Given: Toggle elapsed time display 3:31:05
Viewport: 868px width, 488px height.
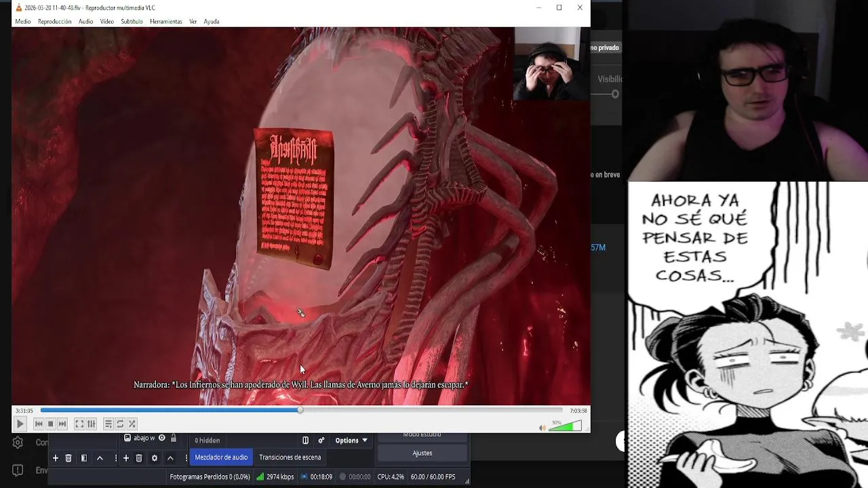Looking at the screenshot, I should [x=24, y=411].
